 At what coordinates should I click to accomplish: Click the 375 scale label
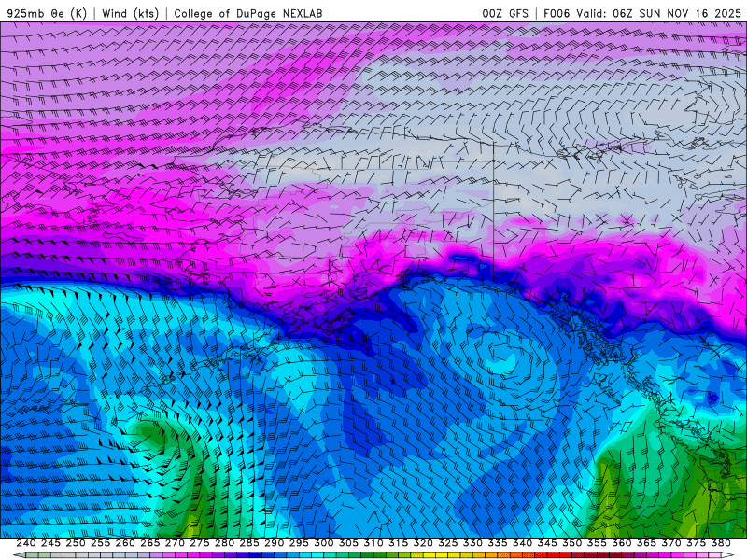(x=696, y=543)
